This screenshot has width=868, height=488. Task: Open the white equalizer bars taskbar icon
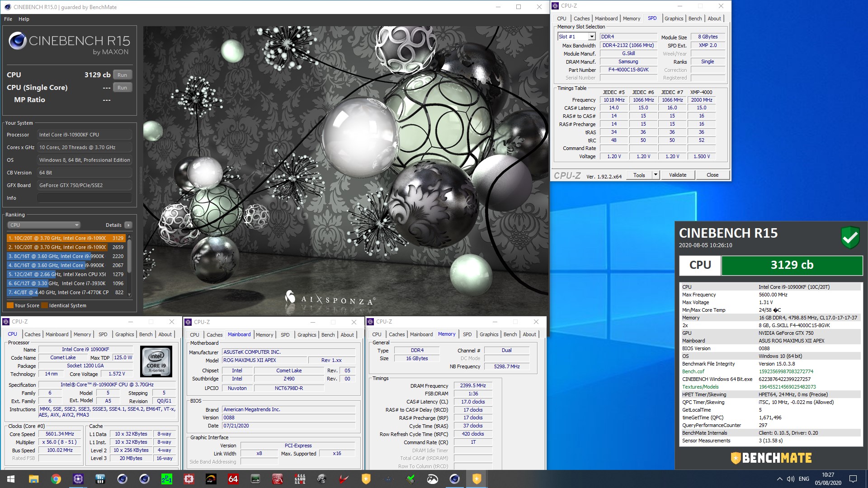pos(100,479)
